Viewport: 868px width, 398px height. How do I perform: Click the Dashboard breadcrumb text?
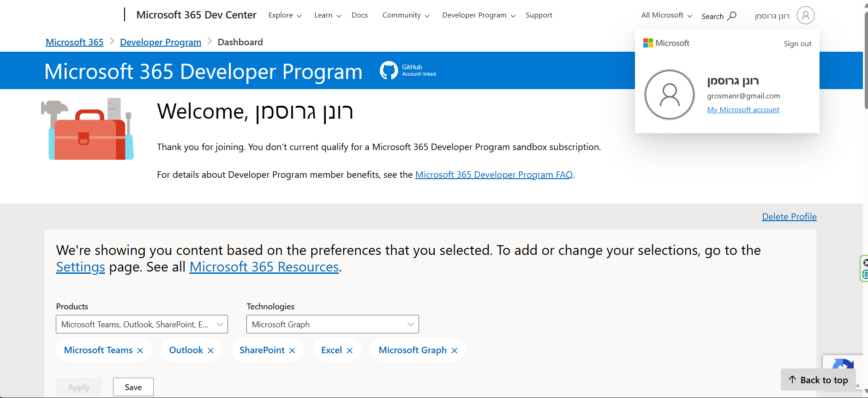(240, 42)
